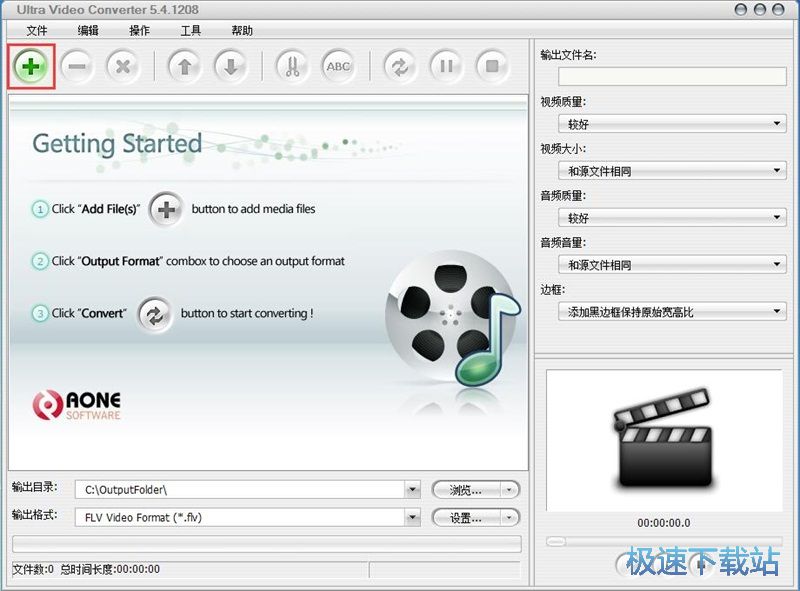Start conversion with the circular arrows icon

pos(401,66)
